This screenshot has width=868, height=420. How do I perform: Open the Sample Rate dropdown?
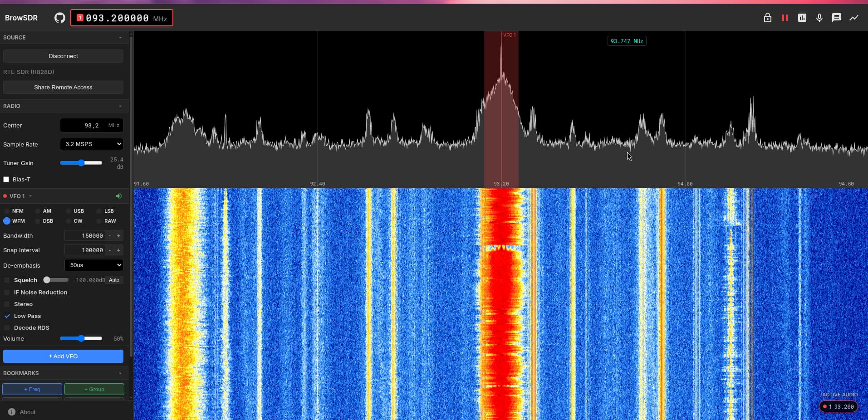(x=91, y=144)
